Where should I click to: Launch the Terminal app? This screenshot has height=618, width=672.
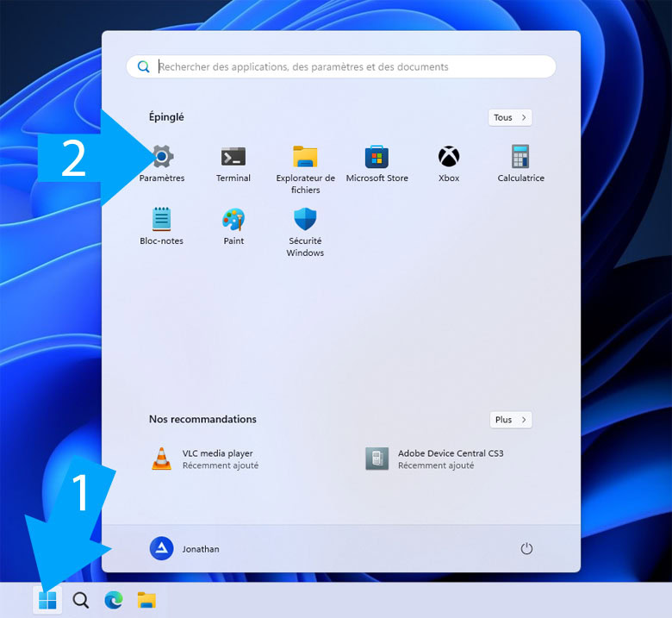pyautogui.click(x=233, y=164)
